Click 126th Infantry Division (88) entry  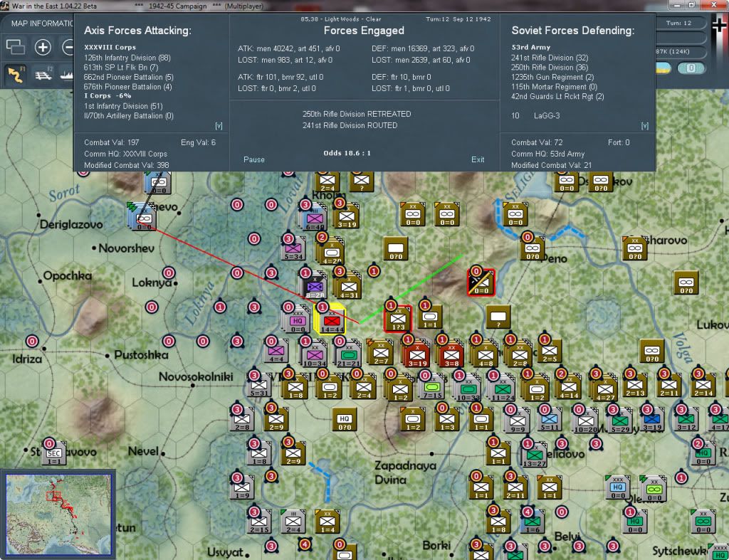[x=127, y=58]
